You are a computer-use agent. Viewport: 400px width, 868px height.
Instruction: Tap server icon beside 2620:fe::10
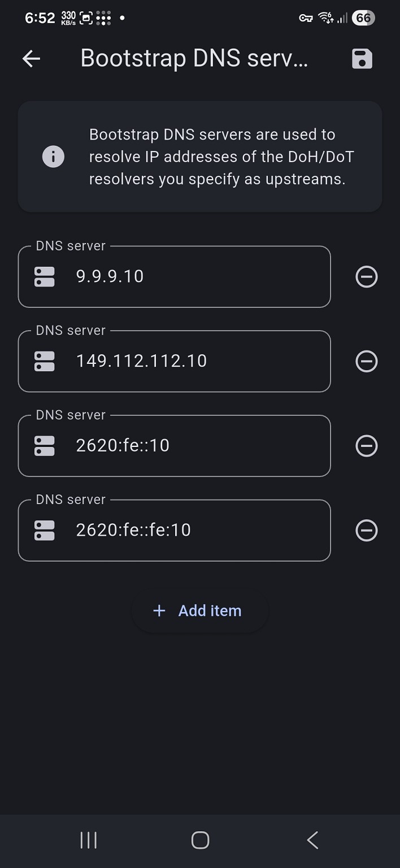[x=45, y=446]
